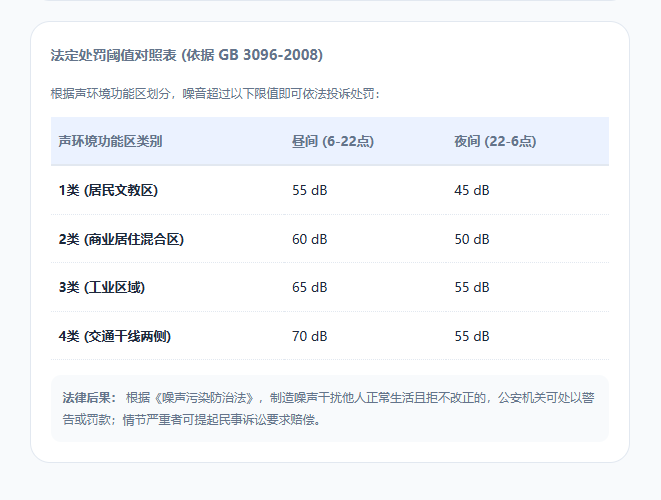Image resolution: width=661 pixels, height=500 pixels.
Task: Click the 2类 nighttime value 50 dB
Action: (x=471, y=239)
